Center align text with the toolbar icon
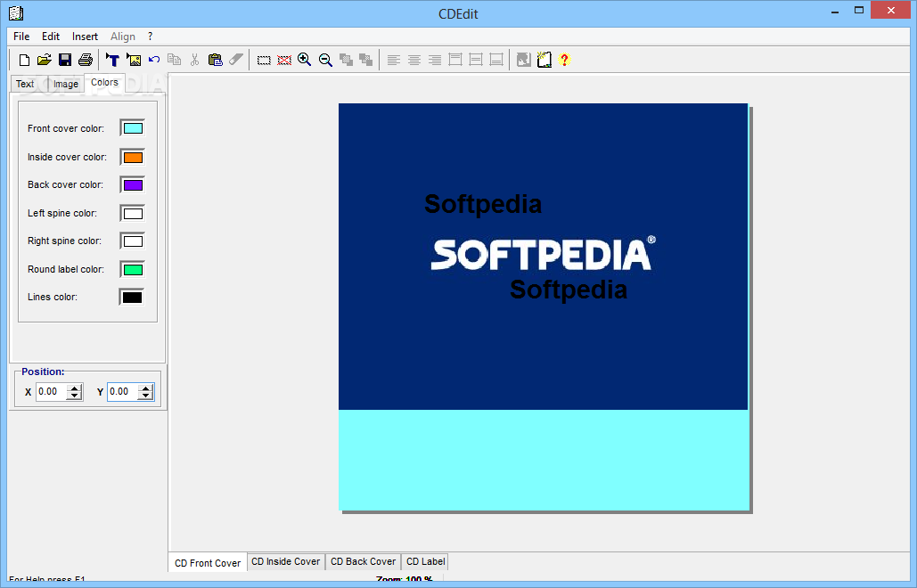The height and width of the screenshot is (588, 917). pyautogui.click(x=414, y=60)
